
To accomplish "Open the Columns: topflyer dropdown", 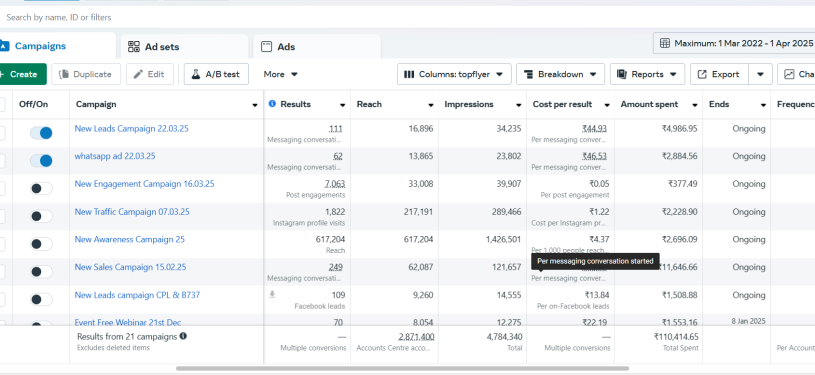I will 454,74.
